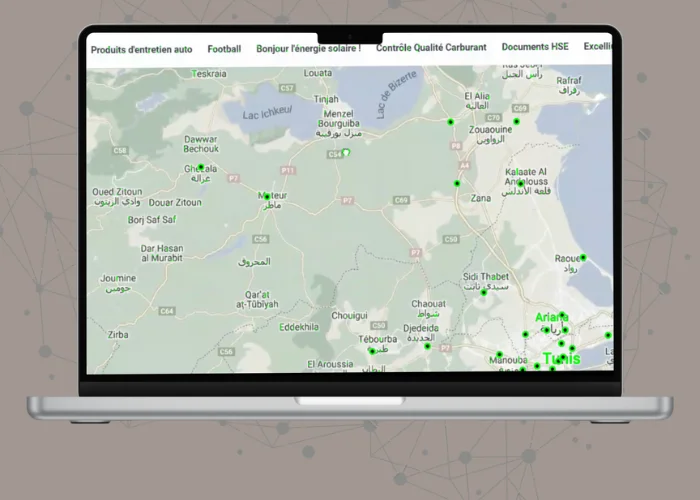
Task: Open Produits d'entretien auto menu item
Action: pyautogui.click(x=141, y=48)
